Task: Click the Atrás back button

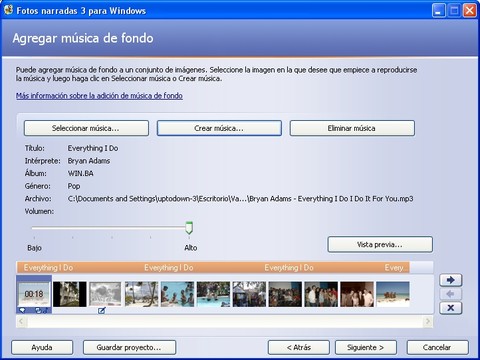Action: [x=299, y=347]
